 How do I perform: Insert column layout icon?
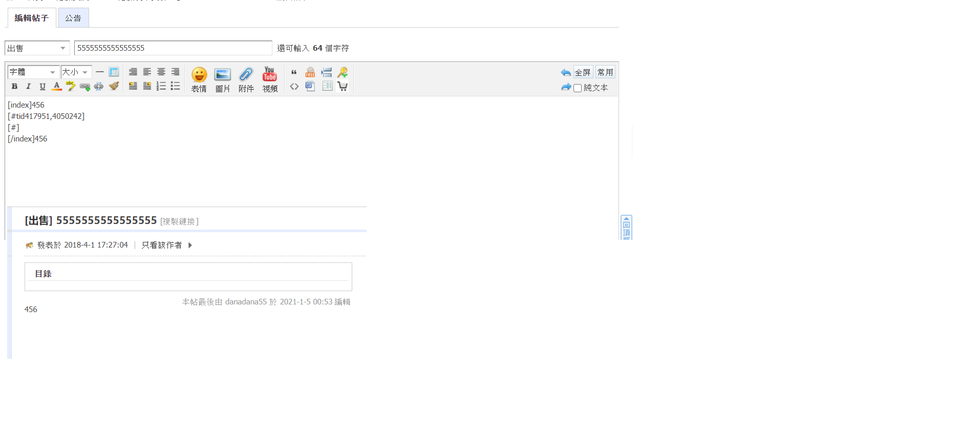pos(327,86)
